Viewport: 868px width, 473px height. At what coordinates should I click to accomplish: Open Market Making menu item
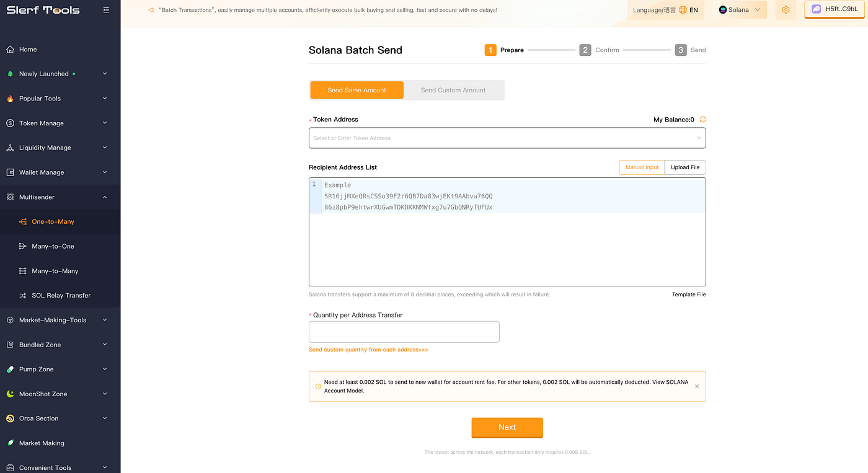60,443
